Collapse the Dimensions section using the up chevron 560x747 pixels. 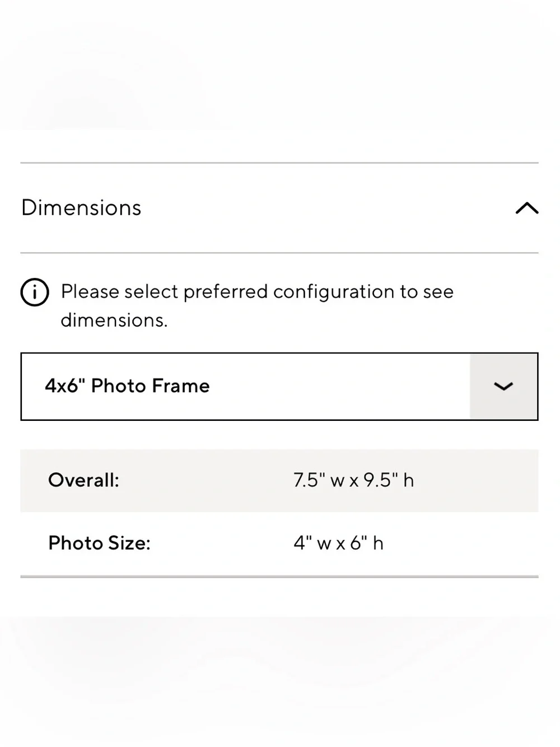[527, 208]
